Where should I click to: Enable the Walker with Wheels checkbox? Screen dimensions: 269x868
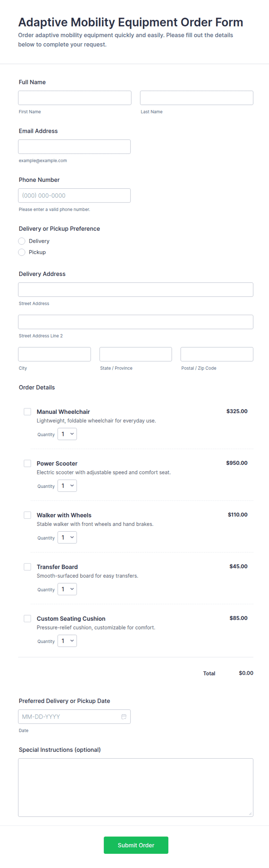pyautogui.click(x=27, y=515)
